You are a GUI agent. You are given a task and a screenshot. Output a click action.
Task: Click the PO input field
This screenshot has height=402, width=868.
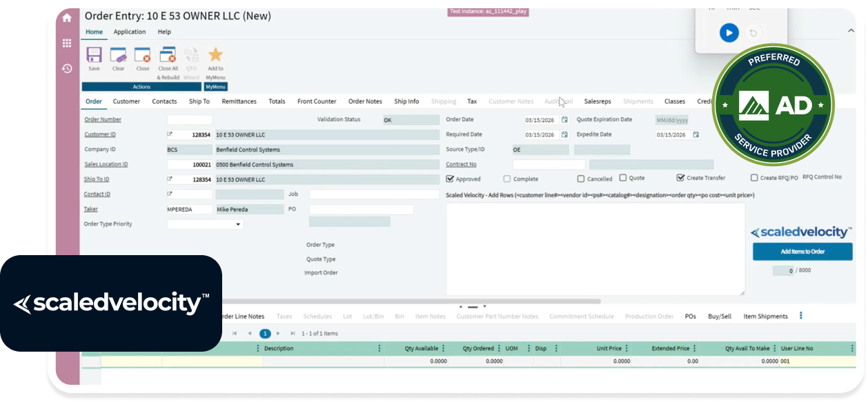click(x=361, y=209)
